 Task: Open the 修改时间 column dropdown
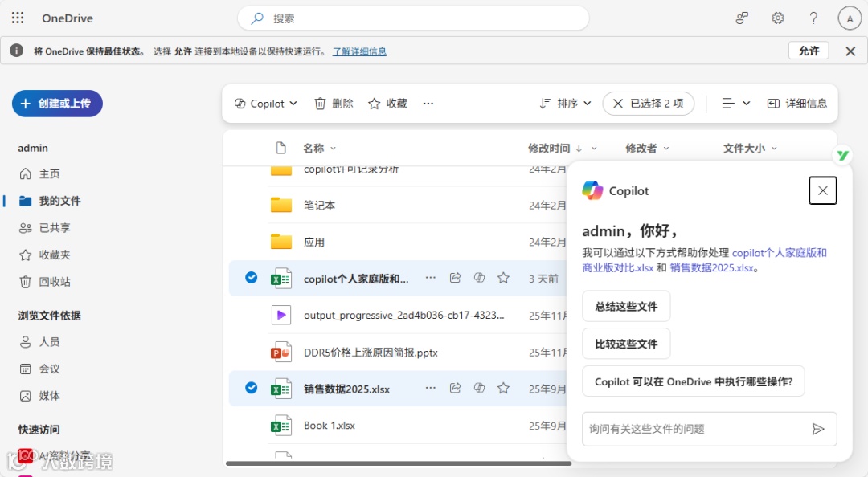562,149
